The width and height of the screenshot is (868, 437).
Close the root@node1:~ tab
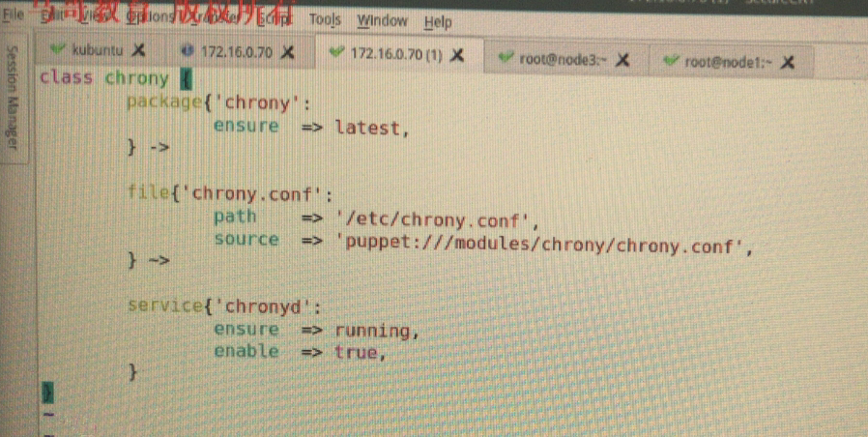[x=787, y=62]
